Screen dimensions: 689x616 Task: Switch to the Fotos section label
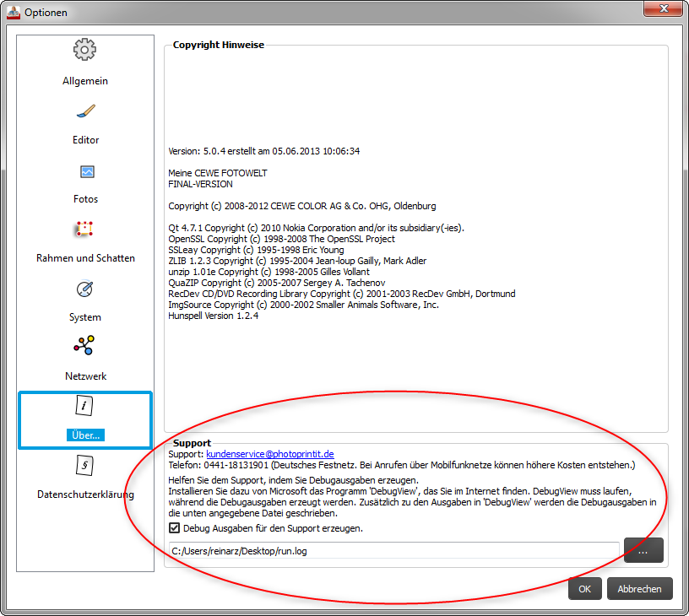coord(85,199)
